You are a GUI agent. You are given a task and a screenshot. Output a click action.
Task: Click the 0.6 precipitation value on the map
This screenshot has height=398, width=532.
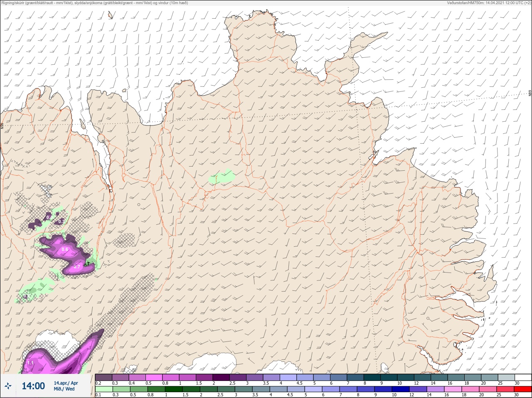(x=65, y=249)
